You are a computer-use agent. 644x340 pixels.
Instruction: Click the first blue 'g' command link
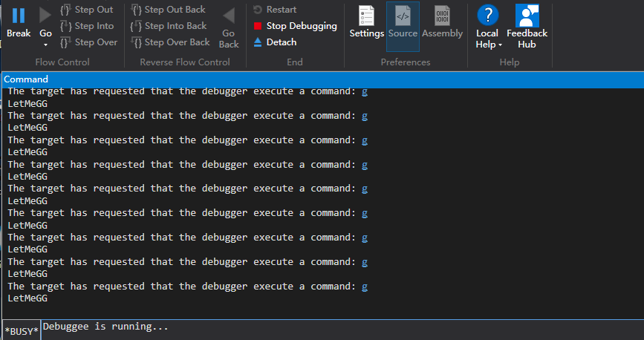click(365, 91)
